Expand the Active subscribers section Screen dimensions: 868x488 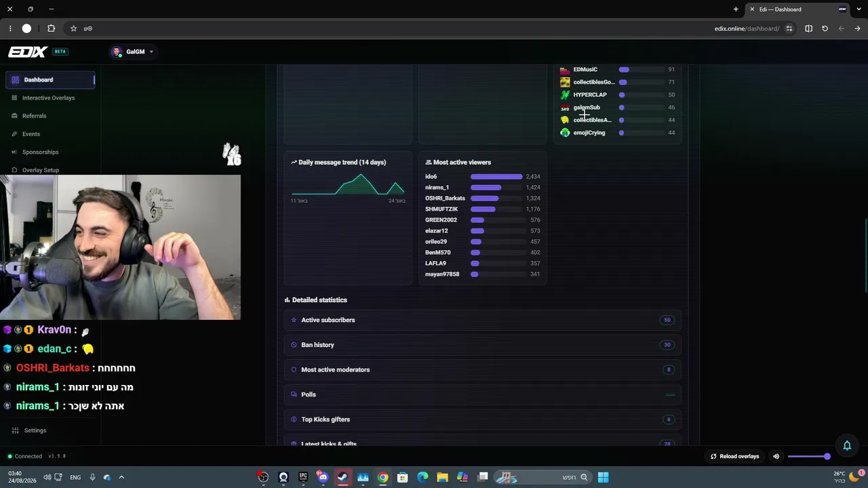[482, 320]
